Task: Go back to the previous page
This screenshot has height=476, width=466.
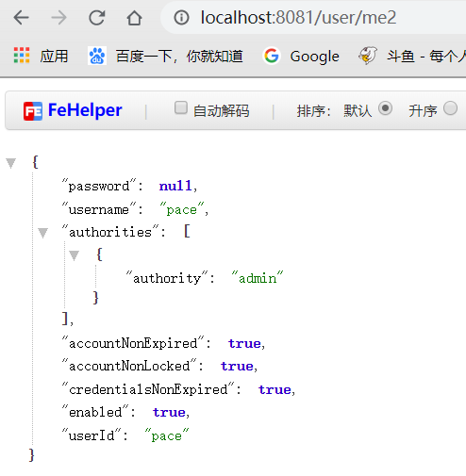Action: coord(22,18)
